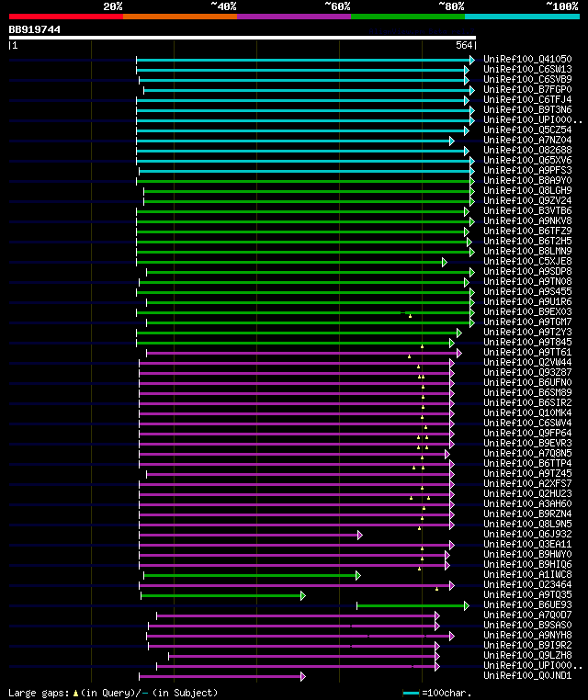588x700 pixels.
Task: Click the green alignment bar for C5XJE8
Action: [x=289, y=262]
